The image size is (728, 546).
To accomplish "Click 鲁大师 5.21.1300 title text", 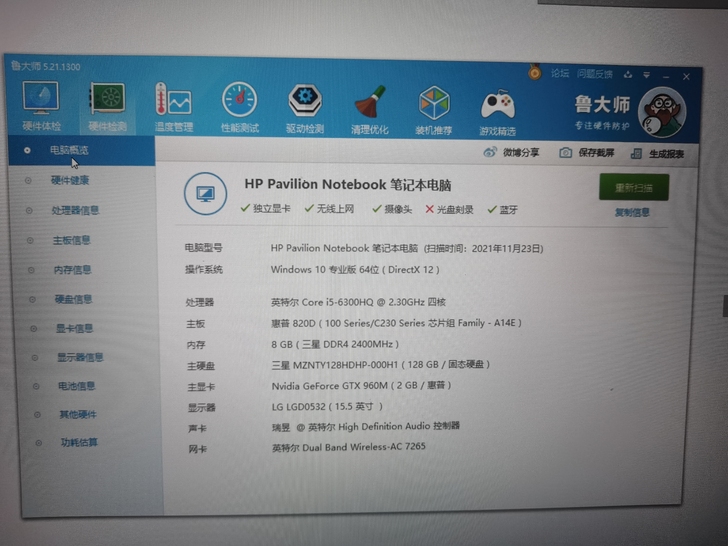I will click(x=46, y=66).
